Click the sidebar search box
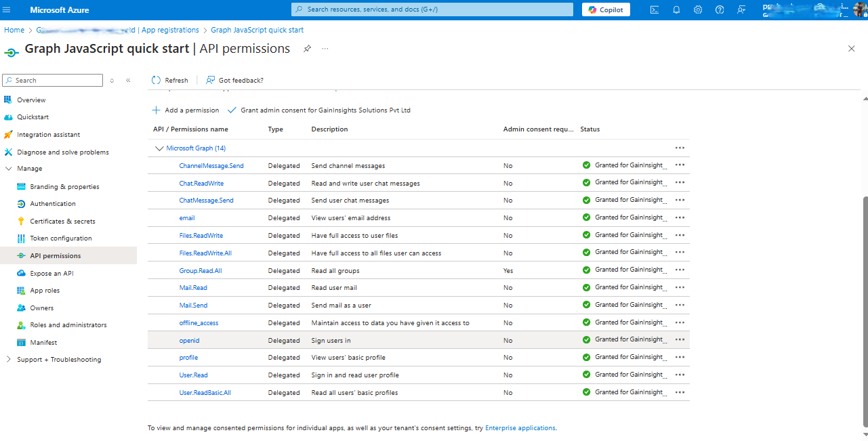 52,80
